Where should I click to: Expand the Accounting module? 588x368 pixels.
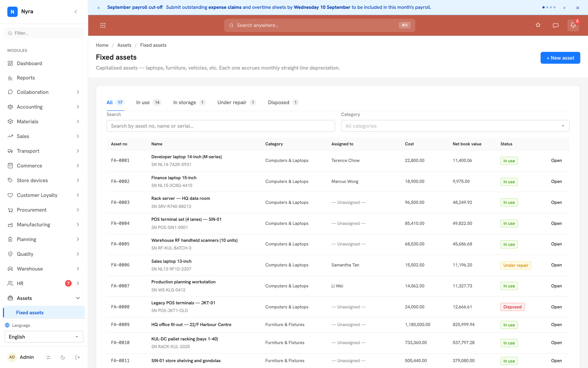click(x=44, y=107)
